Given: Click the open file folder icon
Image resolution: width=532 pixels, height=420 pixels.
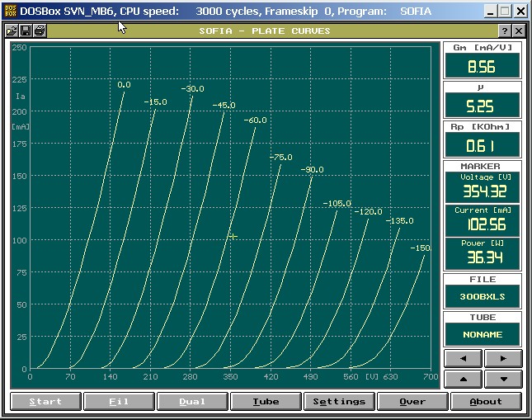Looking at the screenshot, I should [x=12, y=31].
